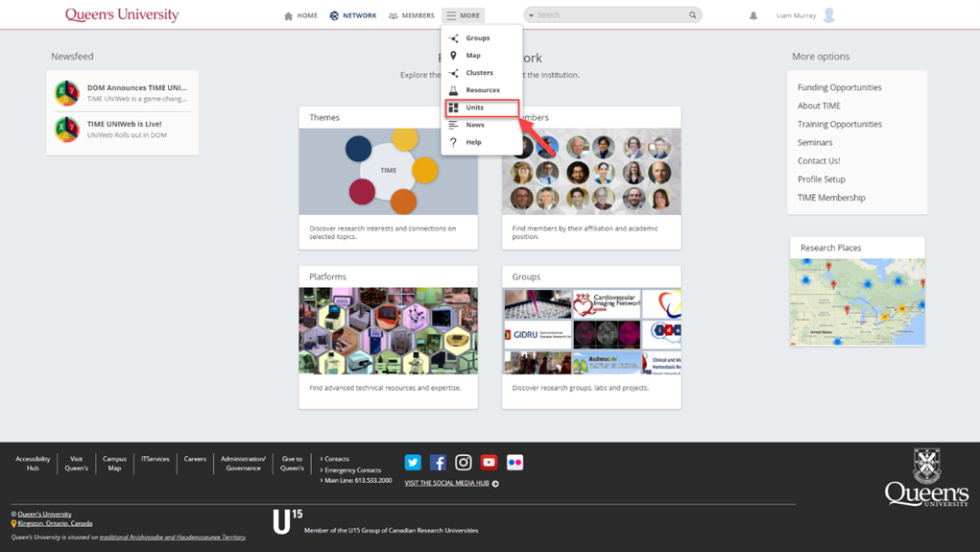Viewport: 980px width, 552px height.
Task: Click the Flickr icon in footer
Action: (x=514, y=463)
